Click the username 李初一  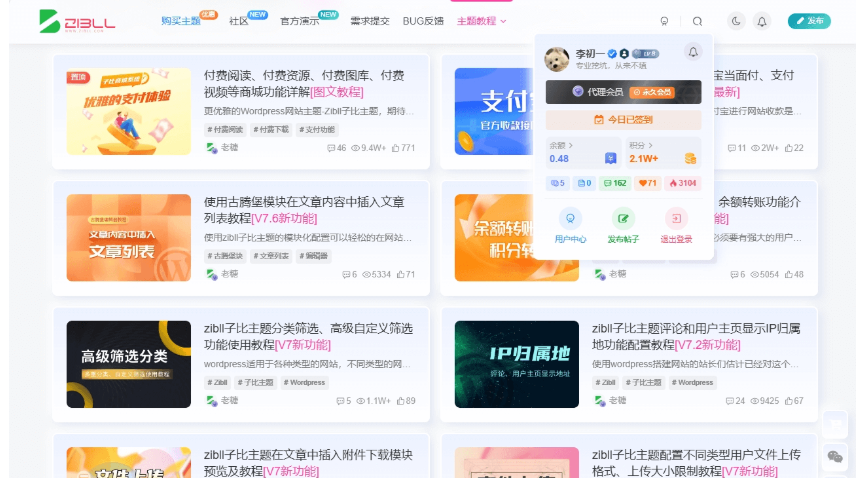pos(590,53)
